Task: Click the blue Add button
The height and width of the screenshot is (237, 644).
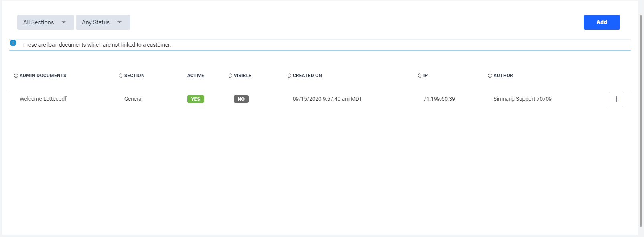Action: coord(601,22)
